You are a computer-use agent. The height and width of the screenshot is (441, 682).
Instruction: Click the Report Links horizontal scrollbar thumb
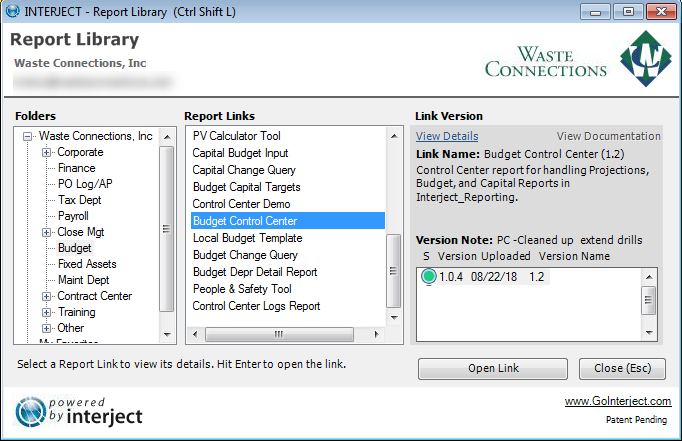point(279,334)
